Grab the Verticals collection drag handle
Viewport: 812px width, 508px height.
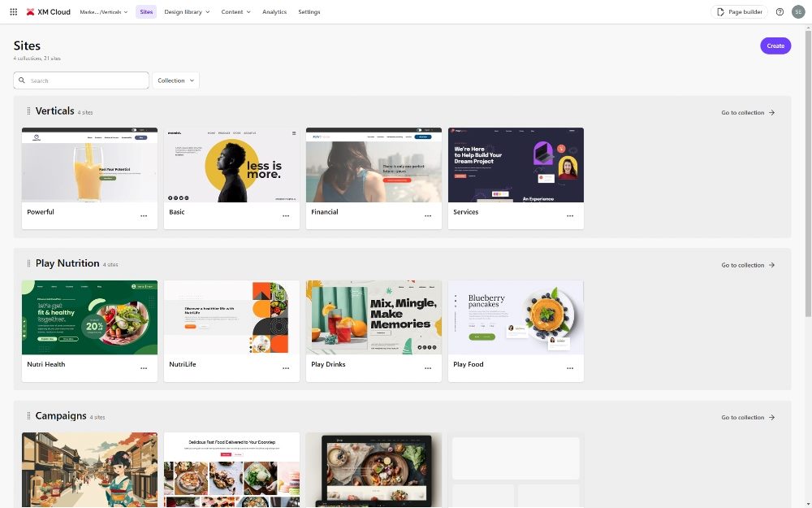[28, 111]
